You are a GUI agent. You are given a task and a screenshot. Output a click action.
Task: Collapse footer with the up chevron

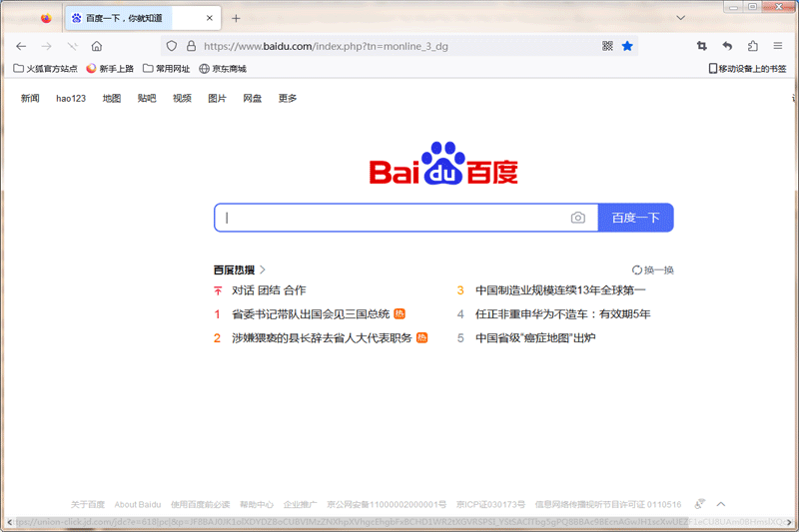click(x=721, y=504)
